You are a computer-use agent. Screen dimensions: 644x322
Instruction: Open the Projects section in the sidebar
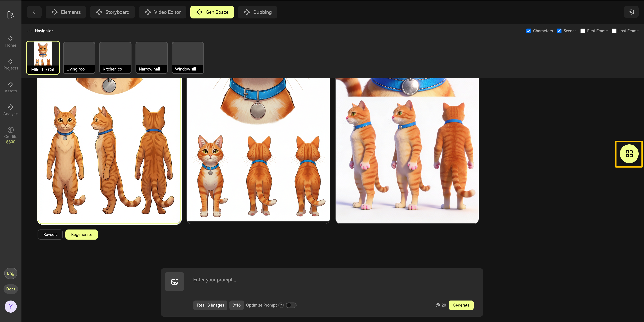point(11,64)
